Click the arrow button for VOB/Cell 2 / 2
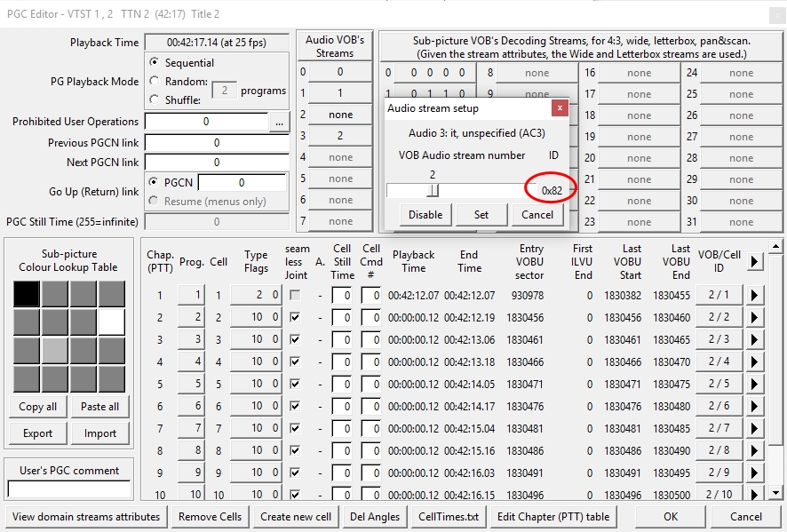The width and height of the screenshot is (787, 532). (754, 317)
